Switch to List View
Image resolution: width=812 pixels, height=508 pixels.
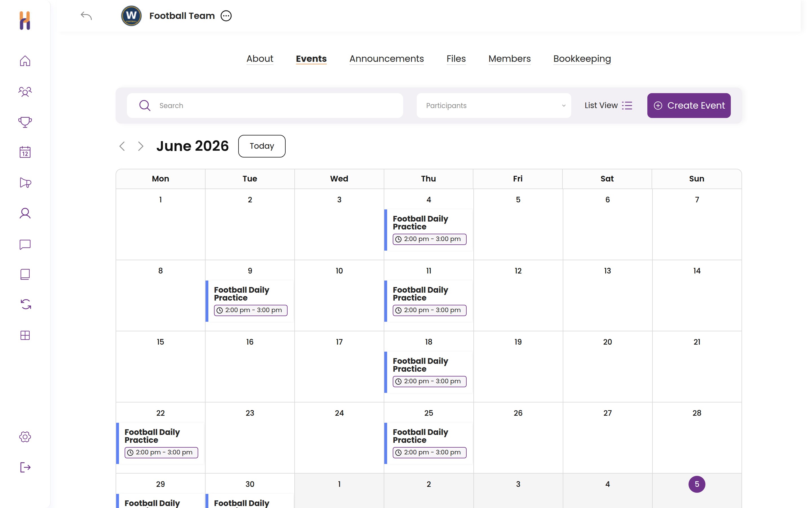tap(608, 106)
